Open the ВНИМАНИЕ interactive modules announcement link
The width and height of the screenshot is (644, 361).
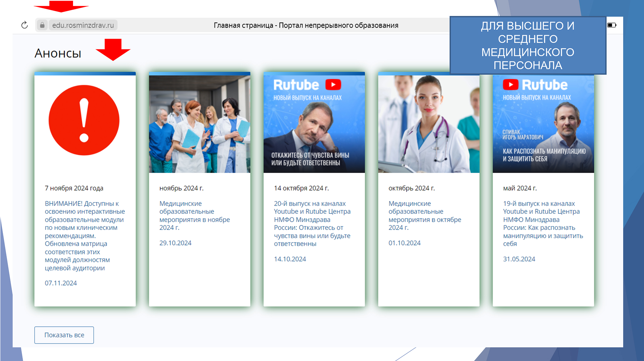pos(85,236)
